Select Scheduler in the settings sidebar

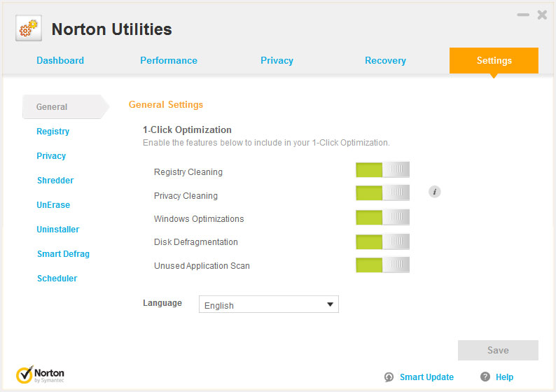point(57,279)
